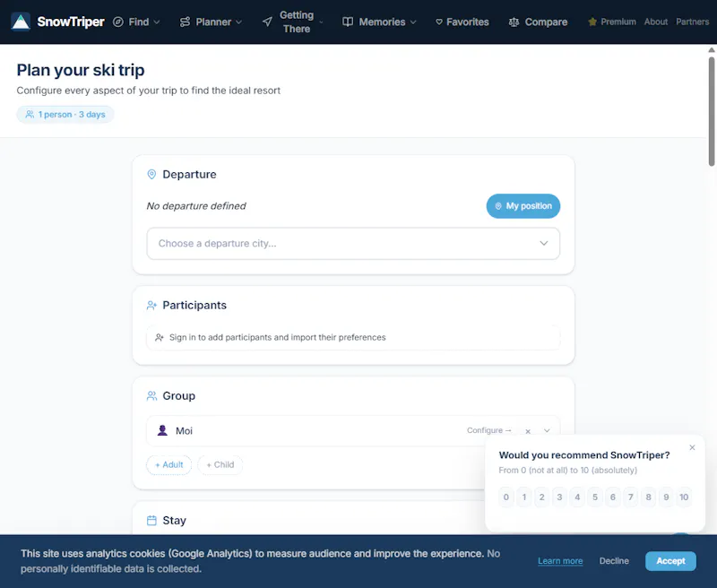The height and width of the screenshot is (588, 717).
Task: Rate SnowTriper 1 in the survey
Action: [524, 497]
